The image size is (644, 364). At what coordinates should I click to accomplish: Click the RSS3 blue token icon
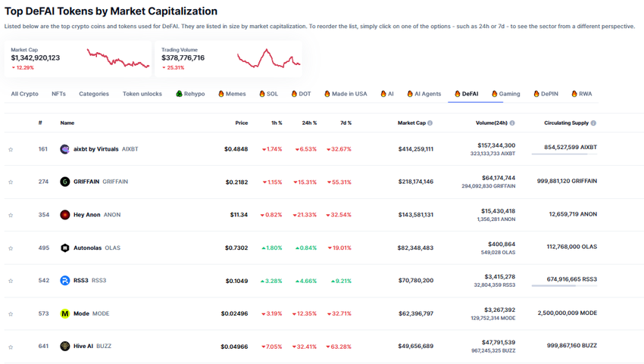[65, 281]
